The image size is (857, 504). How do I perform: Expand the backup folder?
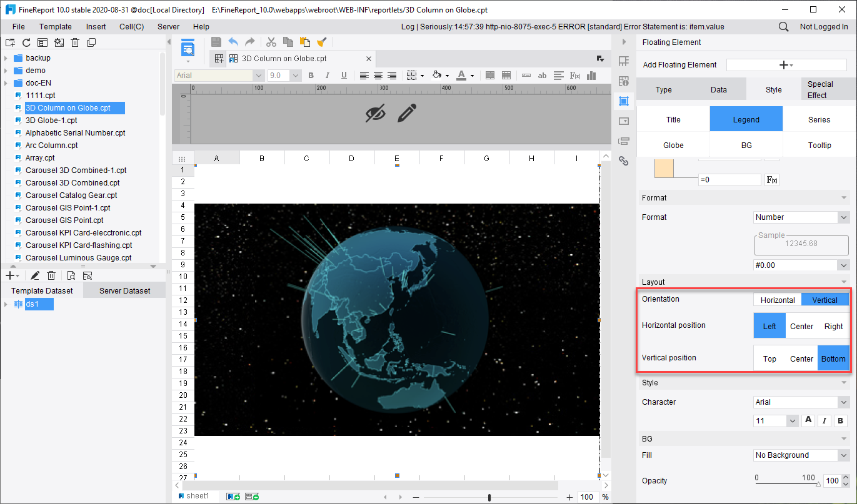pos(6,58)
